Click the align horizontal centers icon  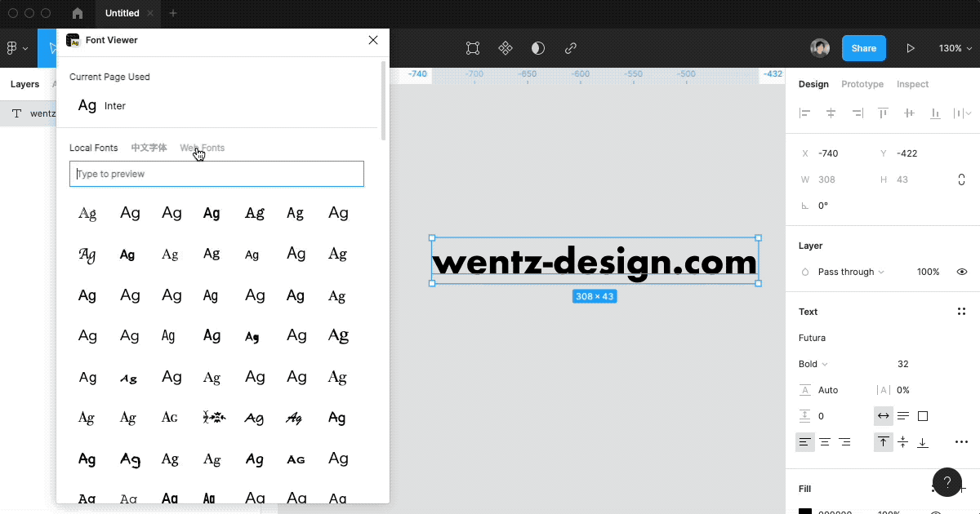click(x=831, y=113)
